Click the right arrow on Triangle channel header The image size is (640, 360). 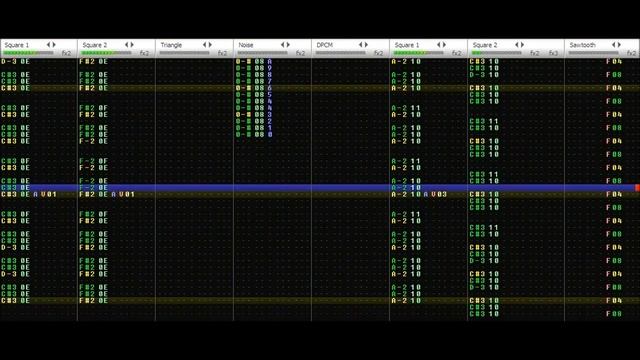[210, 45]
